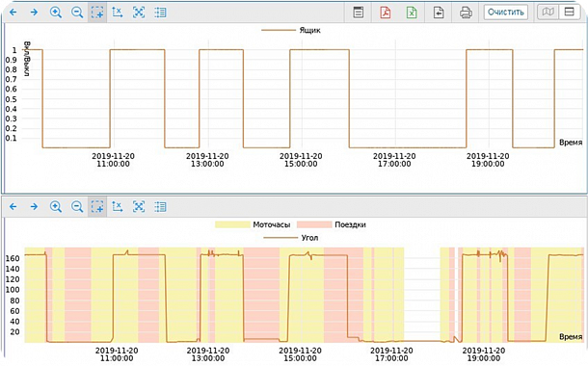Export upper chart to PDF
This screenshot has height=366, width=588.
(x=386, y=13)
